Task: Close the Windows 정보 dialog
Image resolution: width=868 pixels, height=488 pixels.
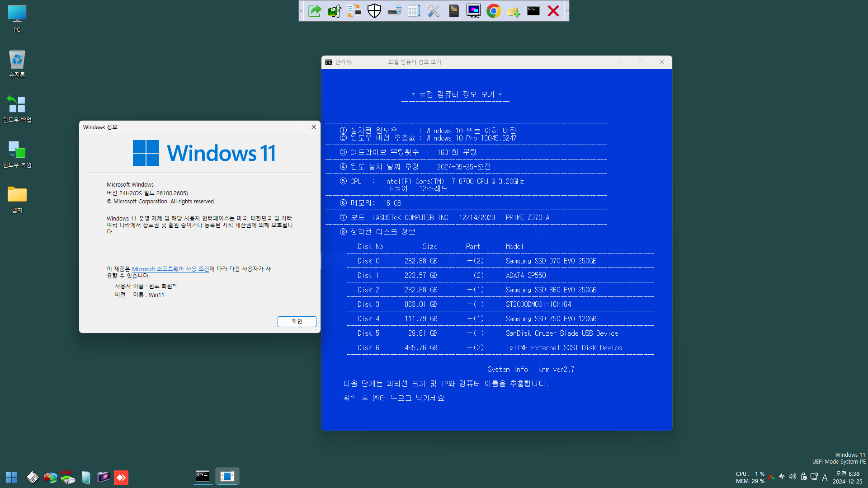Action: pyautogui.click(x=313, y=127)
